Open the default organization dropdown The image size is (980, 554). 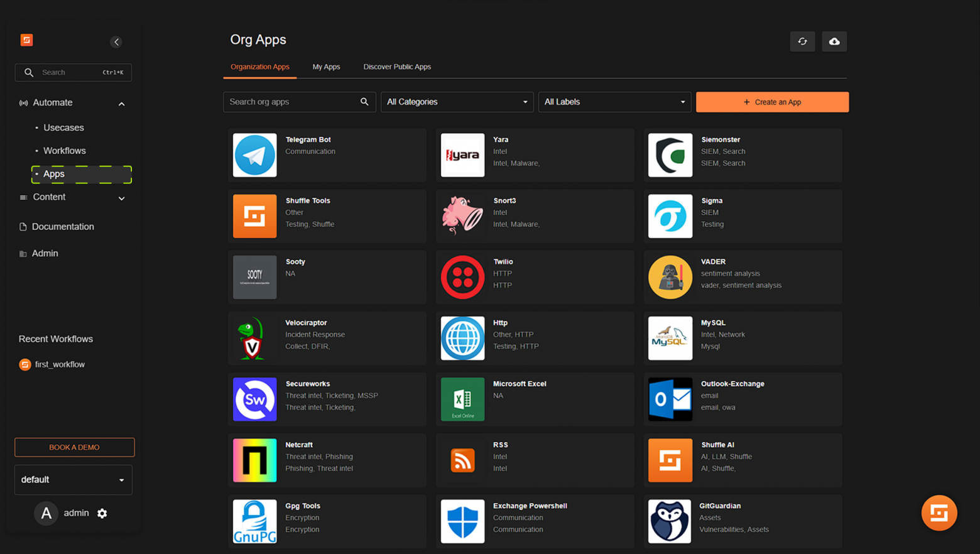[x=73, y=480]
